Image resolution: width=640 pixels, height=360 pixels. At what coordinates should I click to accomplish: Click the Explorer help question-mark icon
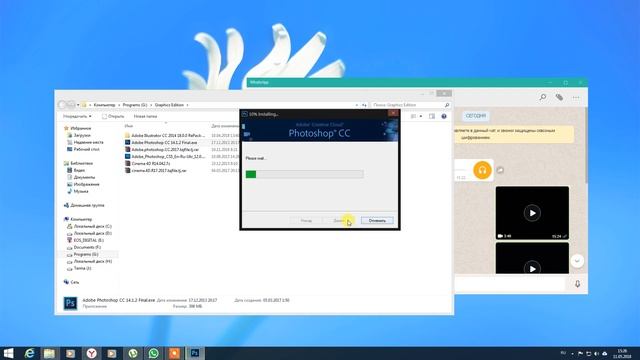click(x=444, y=116)
